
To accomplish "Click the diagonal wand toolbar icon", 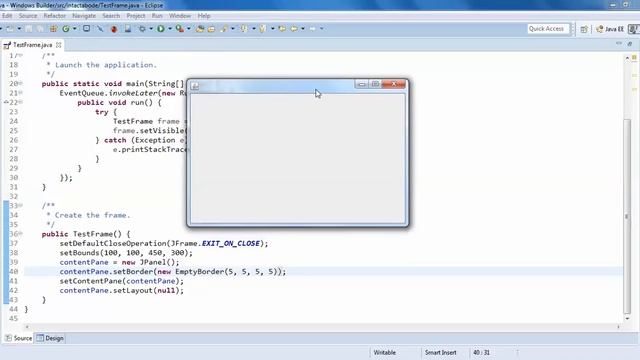I will pyautogui.click(x=100, y=29).
